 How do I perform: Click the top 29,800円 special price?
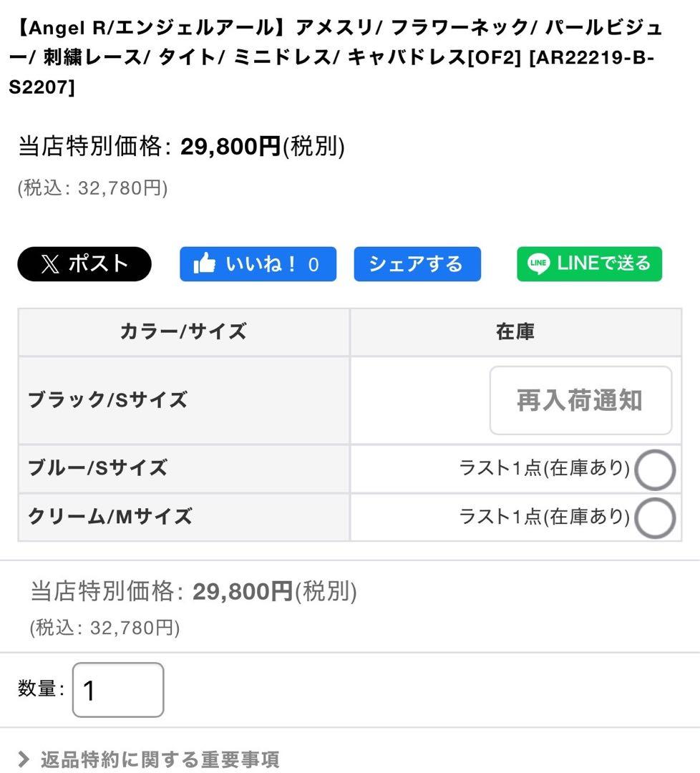click(230, 147)
